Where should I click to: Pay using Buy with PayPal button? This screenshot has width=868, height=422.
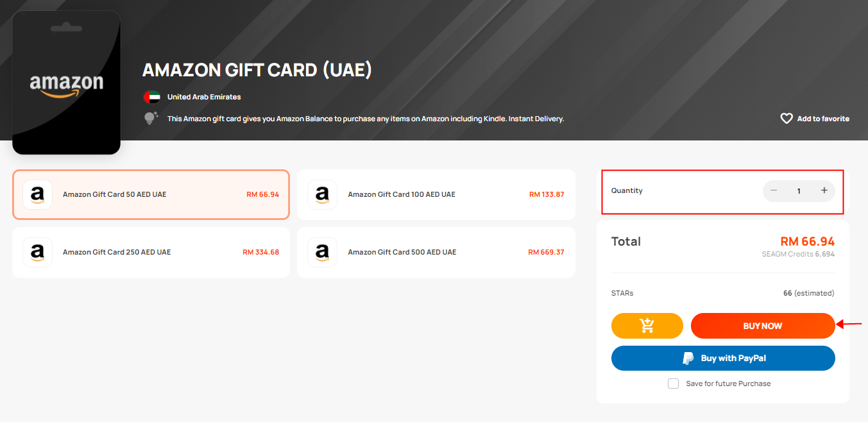tap(723, 359)
